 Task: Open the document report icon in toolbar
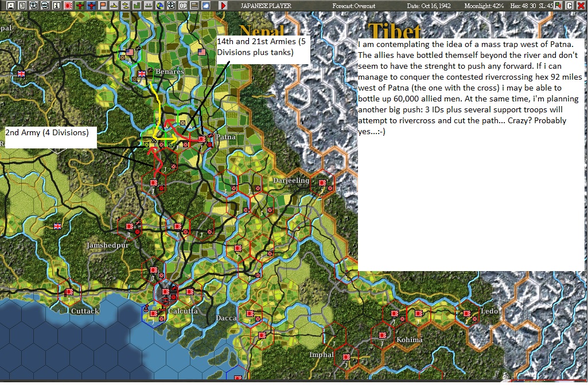click(22, 5)
